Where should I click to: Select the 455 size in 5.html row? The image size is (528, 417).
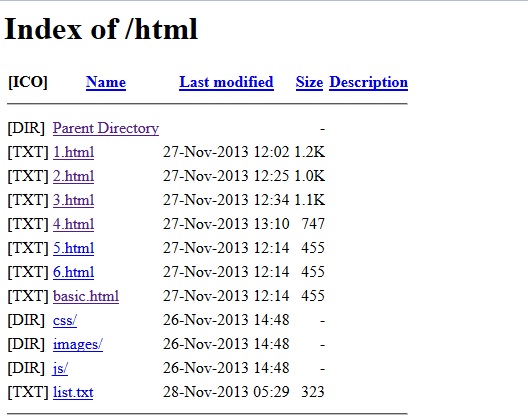(313, 248)
